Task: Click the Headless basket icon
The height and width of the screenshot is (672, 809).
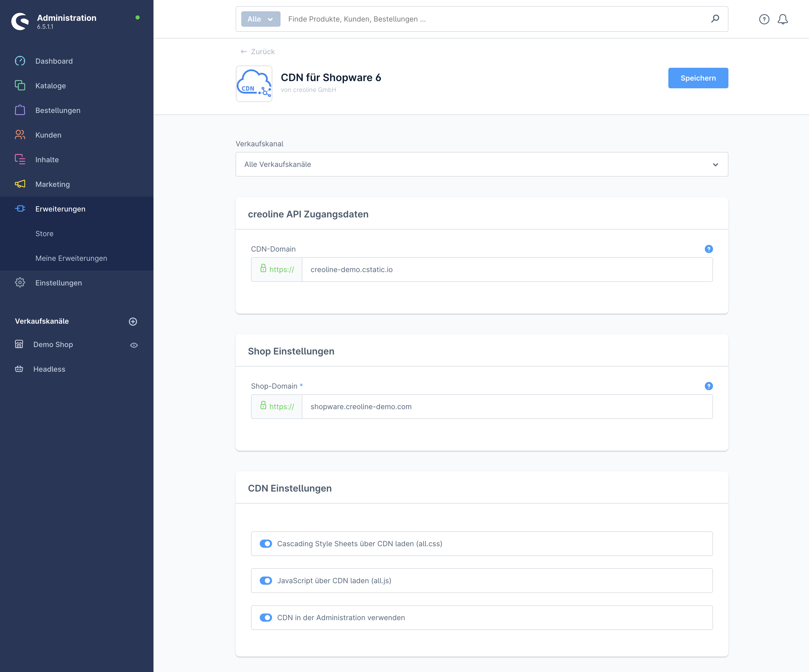Action: click(x=19, y=369)
